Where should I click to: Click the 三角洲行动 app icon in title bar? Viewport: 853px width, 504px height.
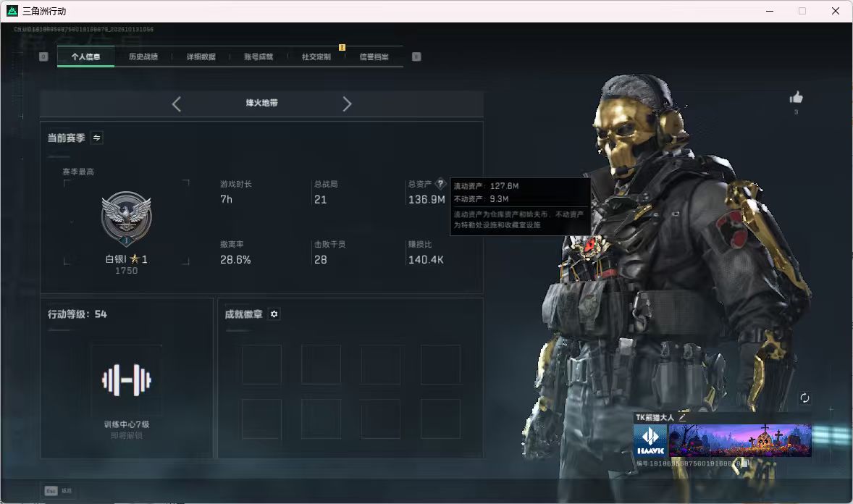pyautogui.click(x=12, y=11)
